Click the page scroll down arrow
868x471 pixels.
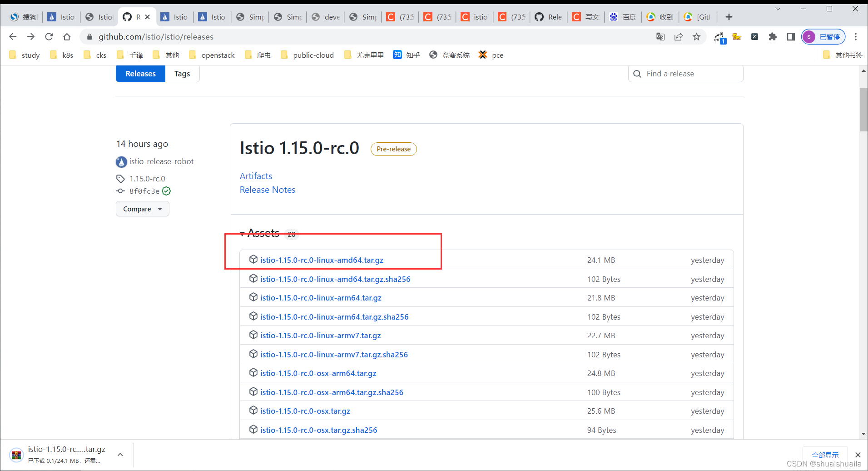[x=863, y=434]
